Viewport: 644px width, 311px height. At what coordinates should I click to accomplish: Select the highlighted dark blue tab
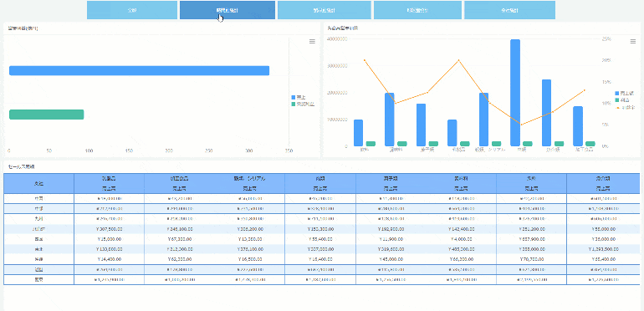227,10
